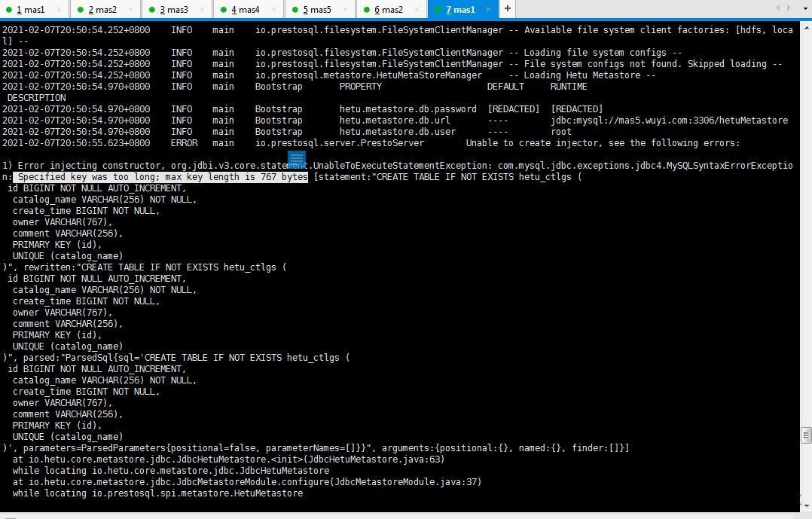Click green connection status dot on '6 mas2' tab

point(367,10)
